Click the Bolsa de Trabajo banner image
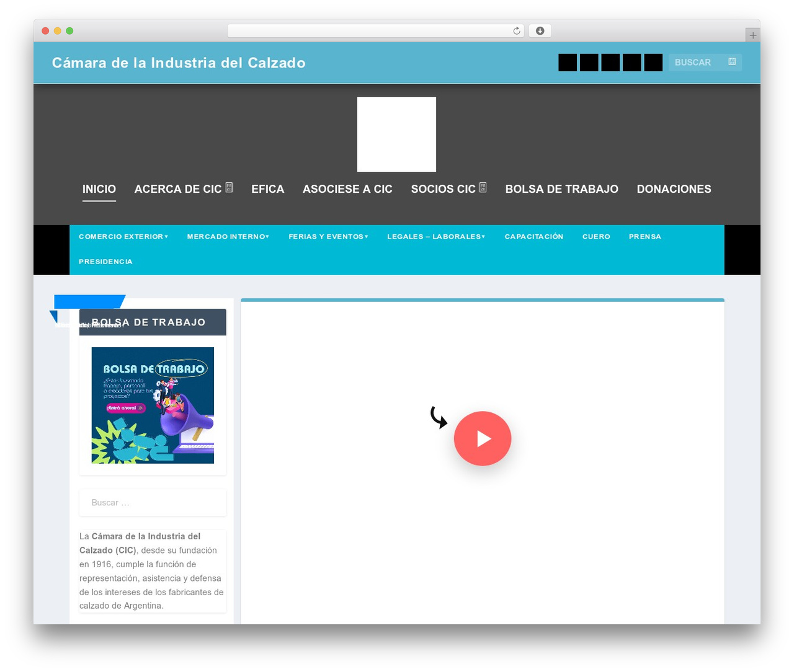Viewport: 794px width, 672px height. click(153, 405)
